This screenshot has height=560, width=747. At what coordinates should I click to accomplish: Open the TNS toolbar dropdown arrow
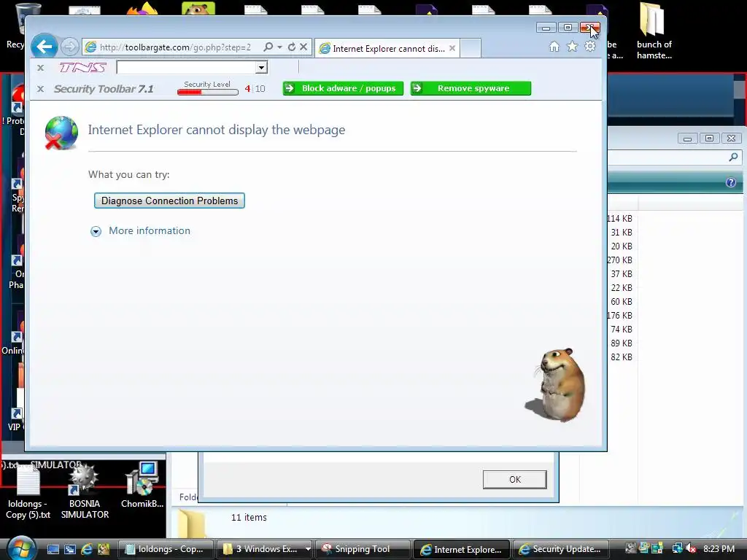tap(261, 68)
